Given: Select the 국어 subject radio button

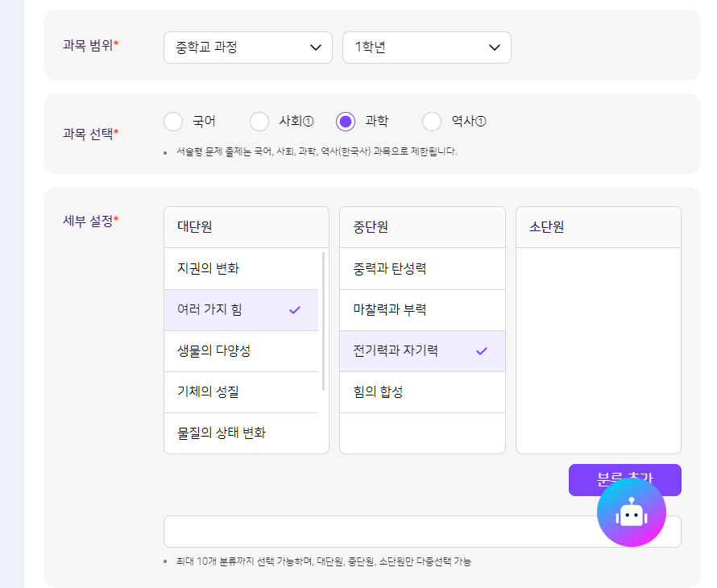Looking at the screenshot, I should [x=173, y=122].
